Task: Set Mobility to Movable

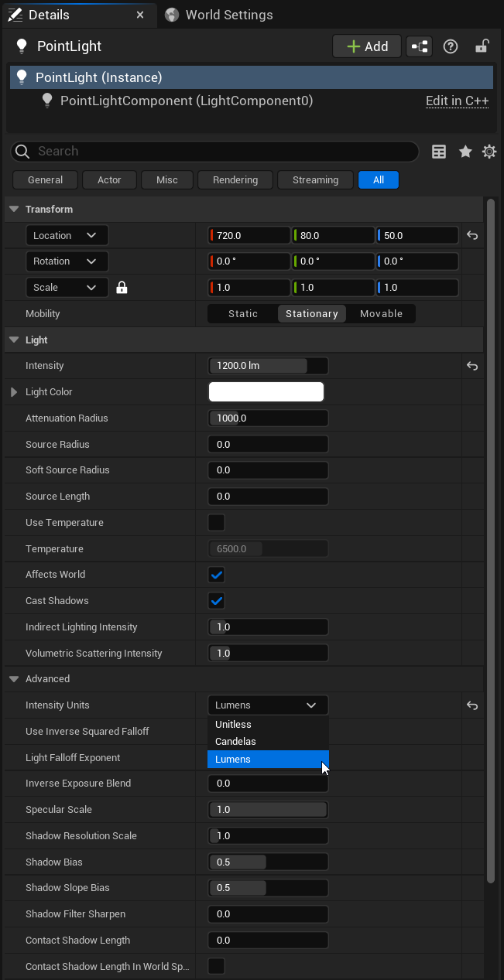Action: pos(381,313)
